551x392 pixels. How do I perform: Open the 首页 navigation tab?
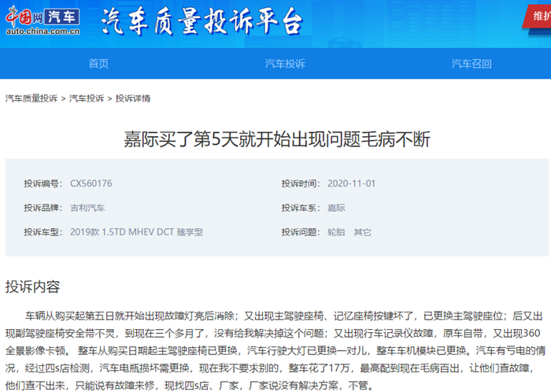tap(98, 64)
